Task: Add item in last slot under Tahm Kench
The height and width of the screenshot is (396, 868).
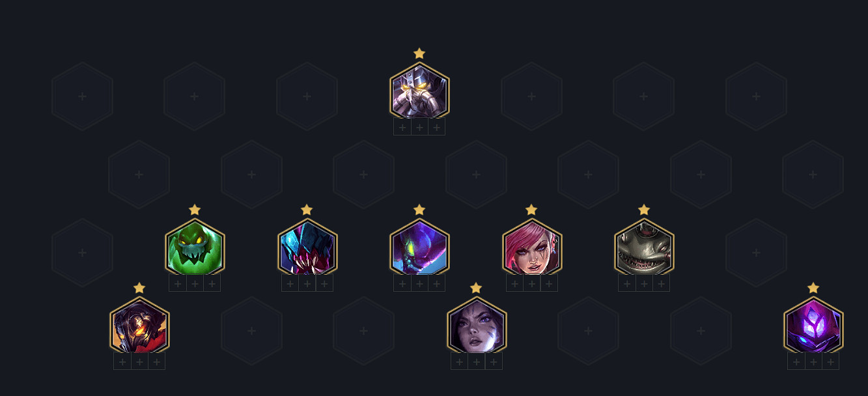Action: coord(661,283)
